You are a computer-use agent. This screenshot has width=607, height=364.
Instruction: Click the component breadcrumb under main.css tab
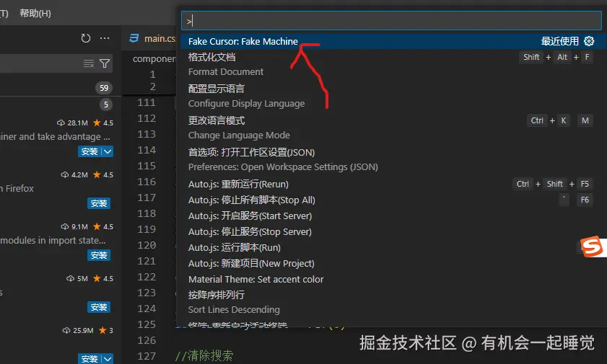154,58
